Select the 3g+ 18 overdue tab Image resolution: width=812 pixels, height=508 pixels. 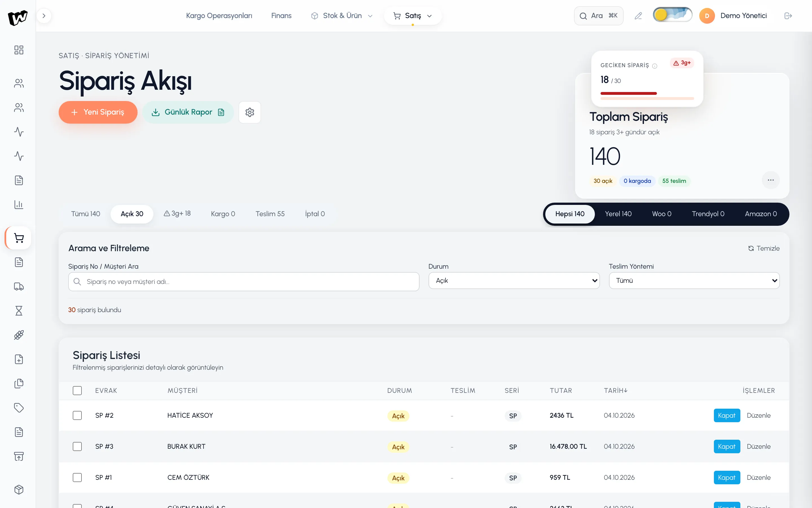[177, 214]
